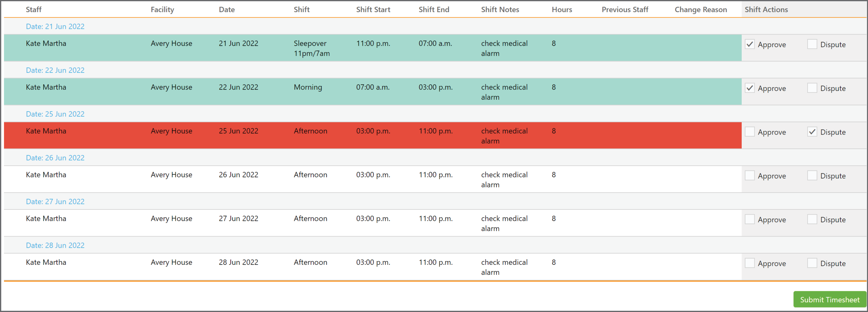Approve the 27 Jun 2022 shift
Viewport: 868px width, 312px height.
coord(750,220)
